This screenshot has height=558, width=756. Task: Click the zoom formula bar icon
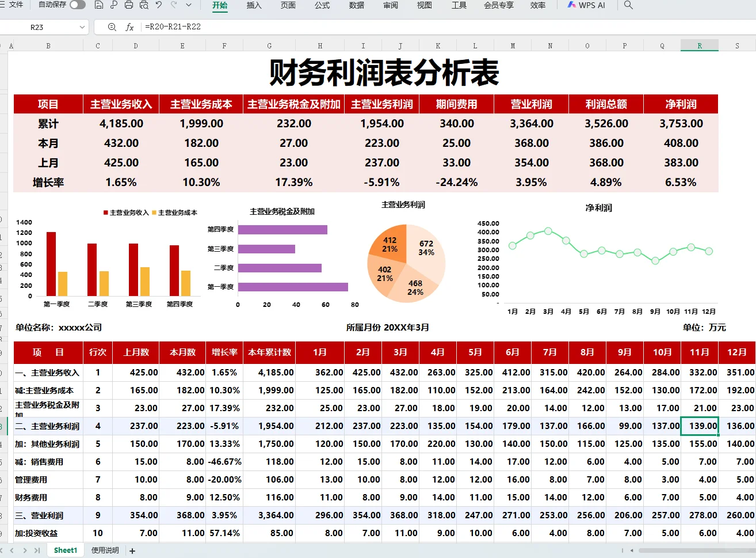point(112,27)
